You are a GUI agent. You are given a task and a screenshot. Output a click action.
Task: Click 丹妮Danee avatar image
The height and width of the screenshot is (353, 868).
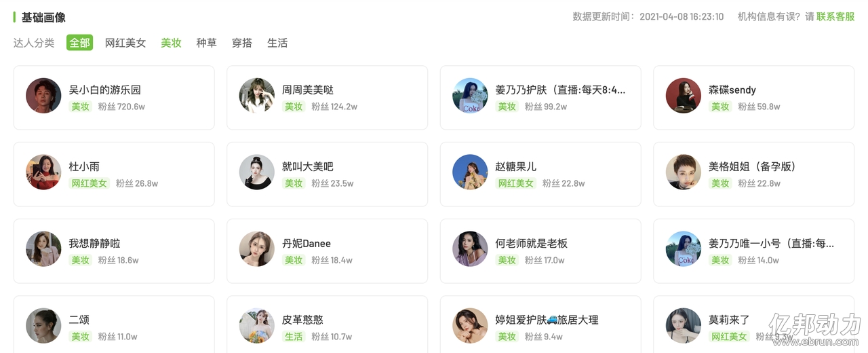pyautogui.click(x=257, y=249)
